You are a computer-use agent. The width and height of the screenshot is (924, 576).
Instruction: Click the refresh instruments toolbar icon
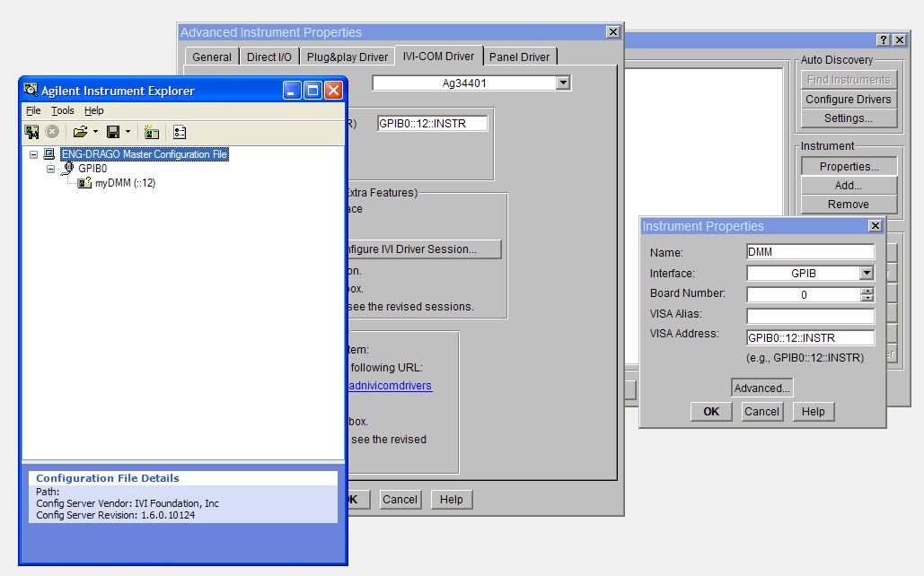tap(31, 132)
